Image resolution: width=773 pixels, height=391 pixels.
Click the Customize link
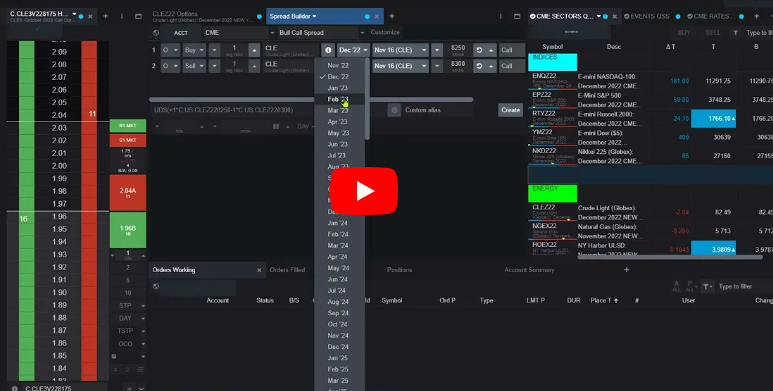(x=385, y=33)
